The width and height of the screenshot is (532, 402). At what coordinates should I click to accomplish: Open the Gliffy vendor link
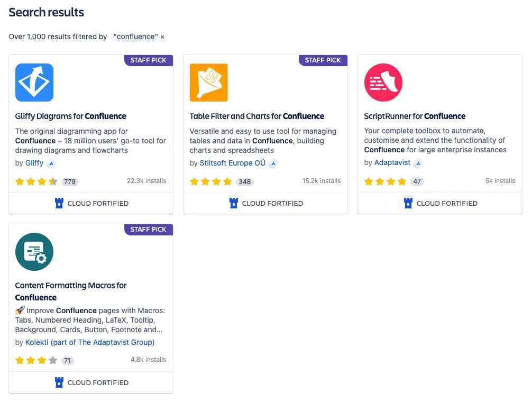(x=34, y=163)
